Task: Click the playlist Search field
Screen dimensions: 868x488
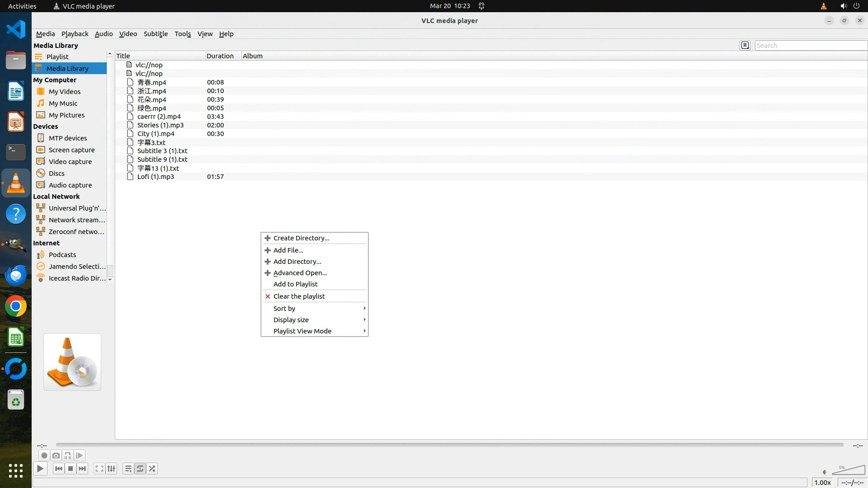Action: pos(810,45)
